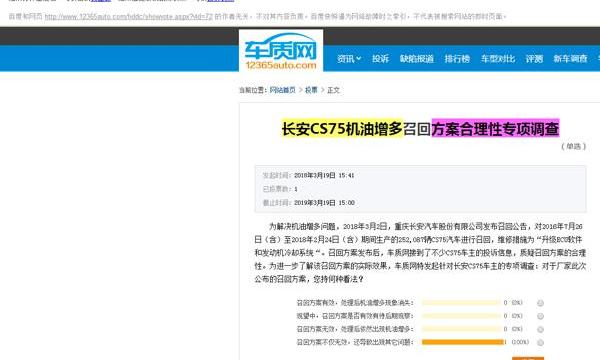Open the 缺陷报道 nav item

[x=417, y=59]
